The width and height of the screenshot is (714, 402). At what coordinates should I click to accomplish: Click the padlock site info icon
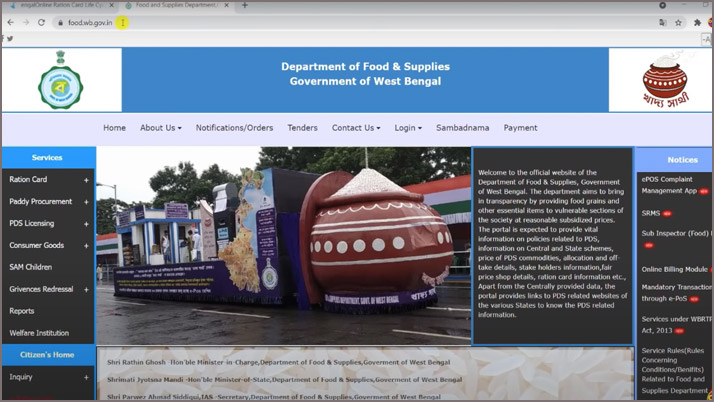point(61,23)
